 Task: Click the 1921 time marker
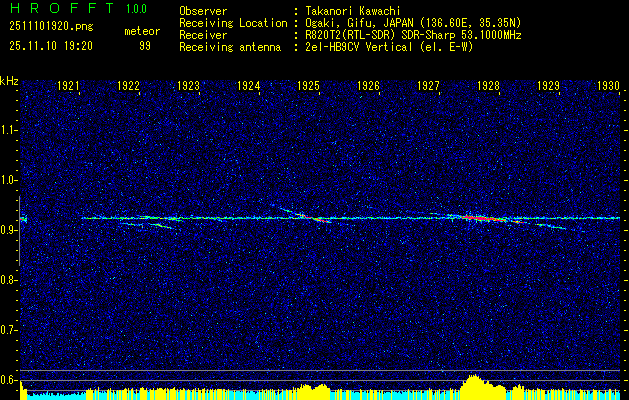pyautogui.click(x=68, y=85)
